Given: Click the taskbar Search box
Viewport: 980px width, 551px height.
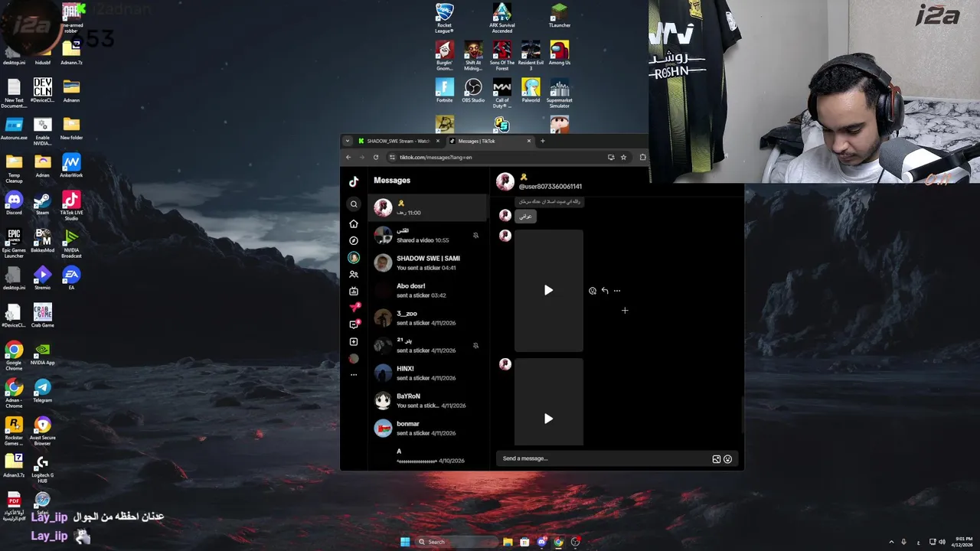Looking at the screenshot, I should tap(456, 542).
